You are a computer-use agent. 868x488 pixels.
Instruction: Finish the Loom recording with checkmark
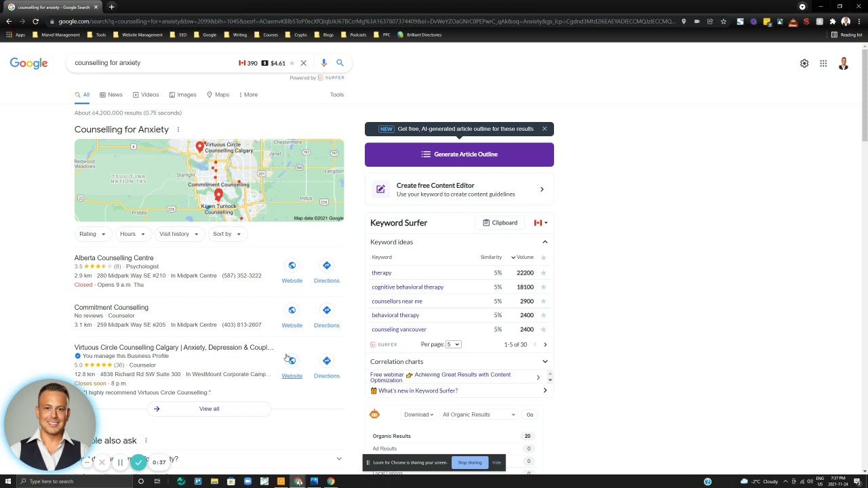(x=138, y=462)
